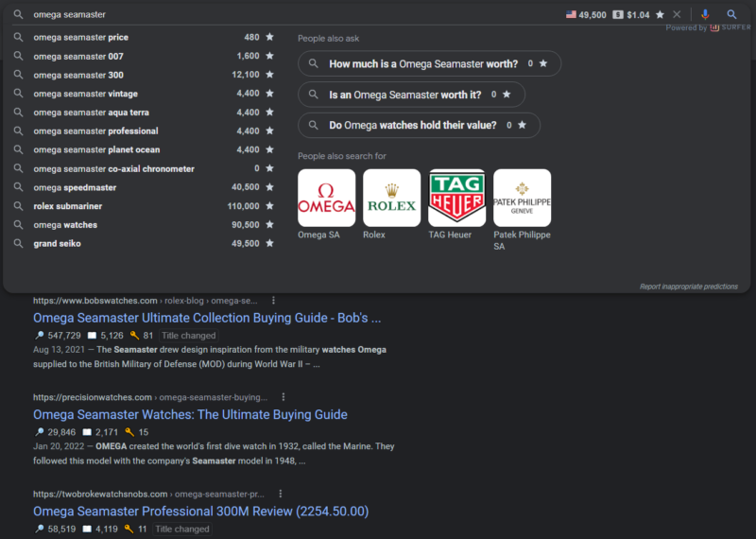Open Omega Seamaster Ultimate Collection Buying Guide result
The image size is (756, 539).
pyautogui.click(x=207, y=318)
